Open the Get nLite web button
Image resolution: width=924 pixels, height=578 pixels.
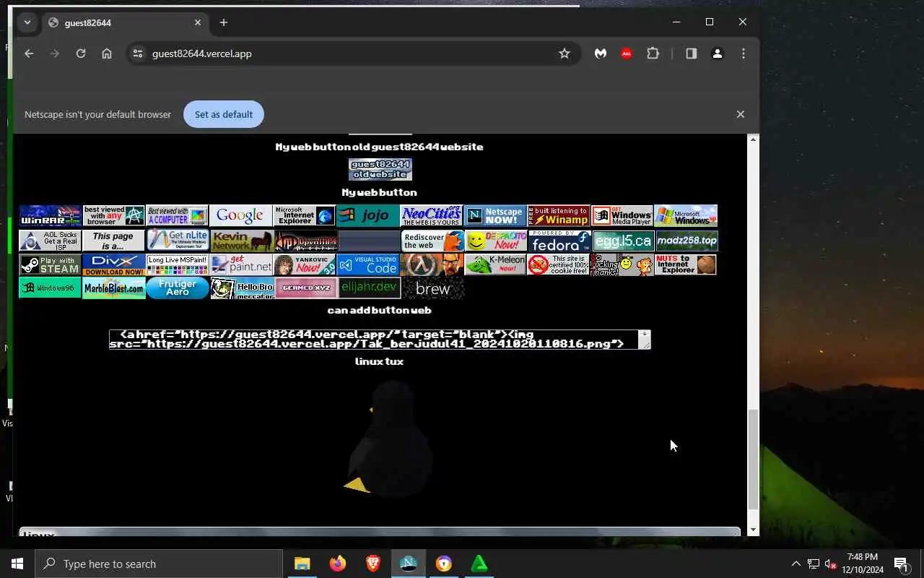177,241
